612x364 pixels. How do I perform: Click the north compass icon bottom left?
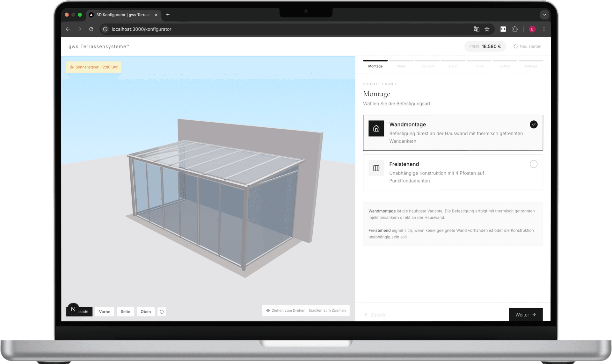tap(73, 309)
